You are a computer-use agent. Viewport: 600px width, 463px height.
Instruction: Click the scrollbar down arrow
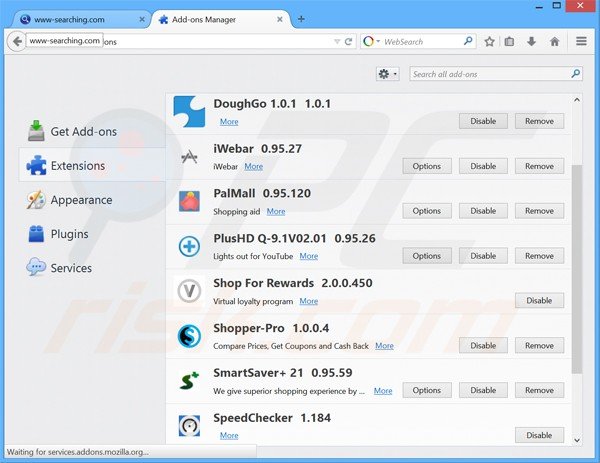coord(577,440)
